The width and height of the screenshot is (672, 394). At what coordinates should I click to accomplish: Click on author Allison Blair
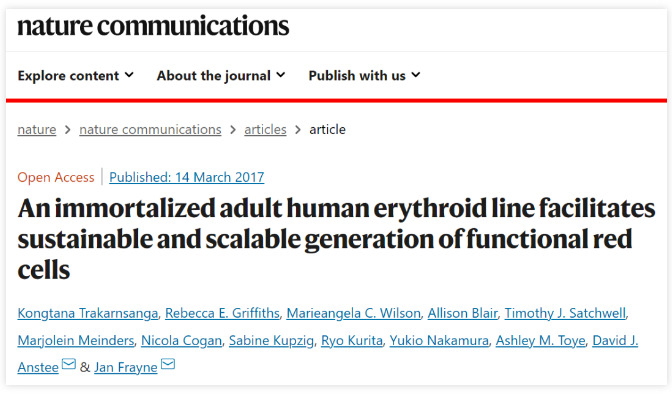[x=463, y=313]
